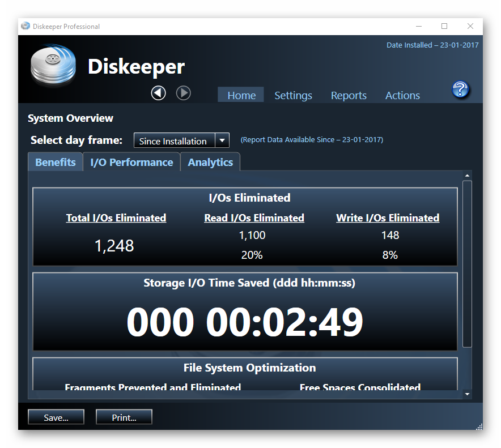This screenshot has width=501, height=448.
Task: Click the 000 00:02:49 time saved value
Action: tap(245, 322)
